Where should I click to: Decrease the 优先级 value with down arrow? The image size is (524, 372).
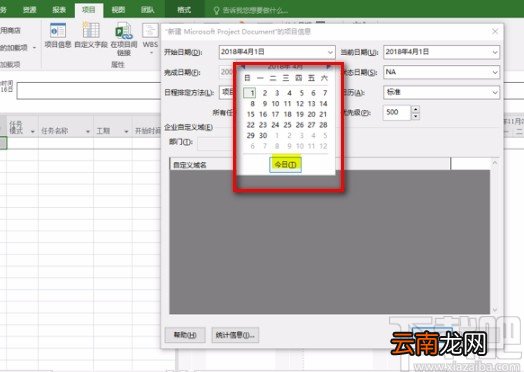pyautogui.click(x=415, y=116)
